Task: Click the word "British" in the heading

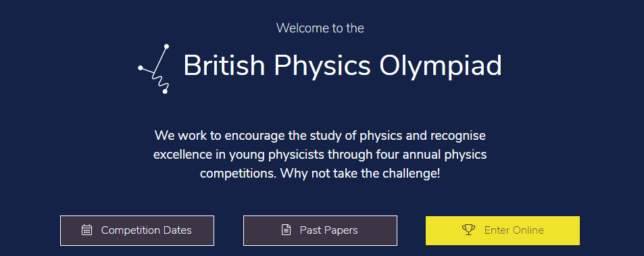Action: point(224,65)
